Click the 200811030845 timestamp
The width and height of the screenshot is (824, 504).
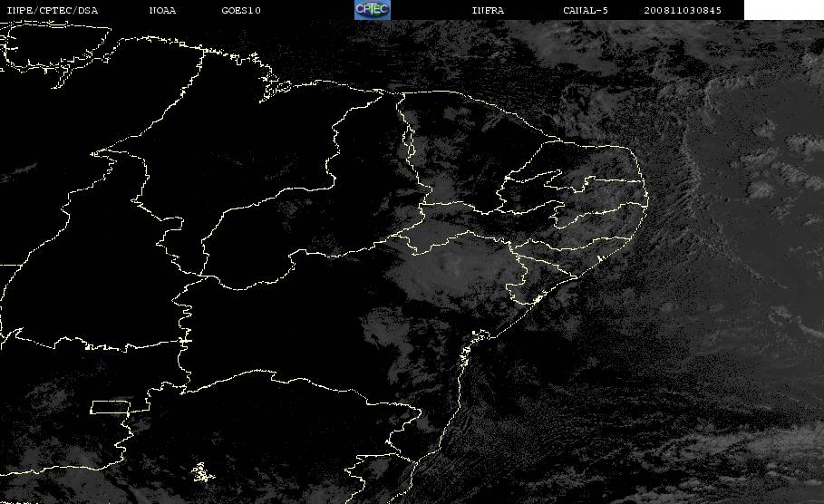click(x=683, y=11)
